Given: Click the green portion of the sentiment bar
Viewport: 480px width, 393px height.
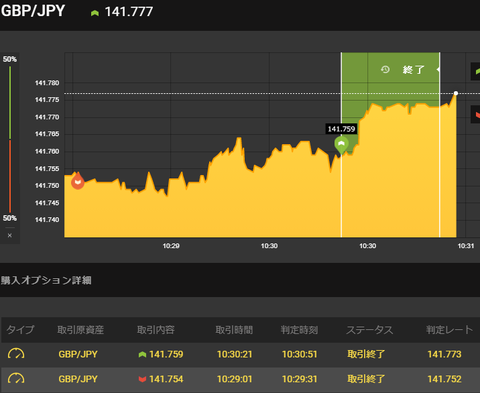Looking at the screenshot, I should [10, 103].
